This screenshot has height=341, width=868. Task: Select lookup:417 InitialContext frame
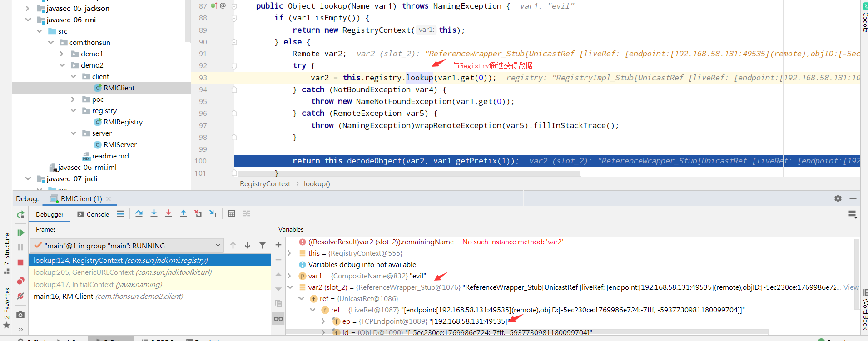point(150,284)
